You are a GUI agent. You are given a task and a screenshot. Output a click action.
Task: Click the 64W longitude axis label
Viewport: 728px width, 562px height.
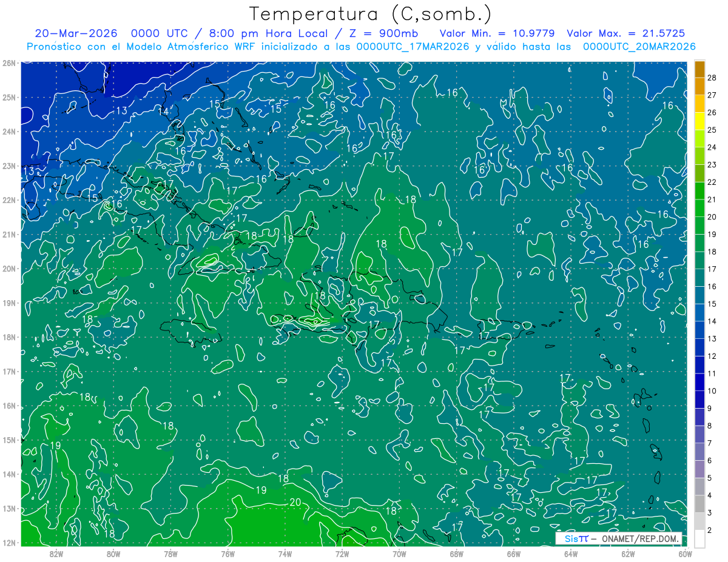click(571, 554)
